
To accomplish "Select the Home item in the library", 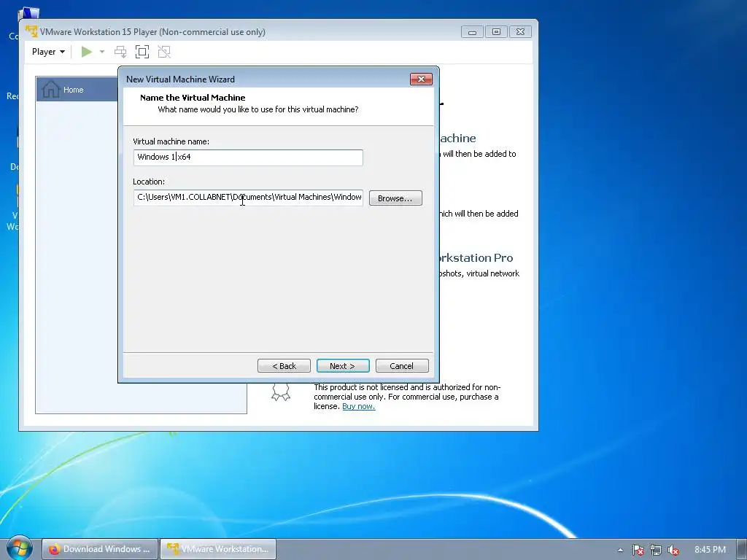I will (x=77, y=90).
